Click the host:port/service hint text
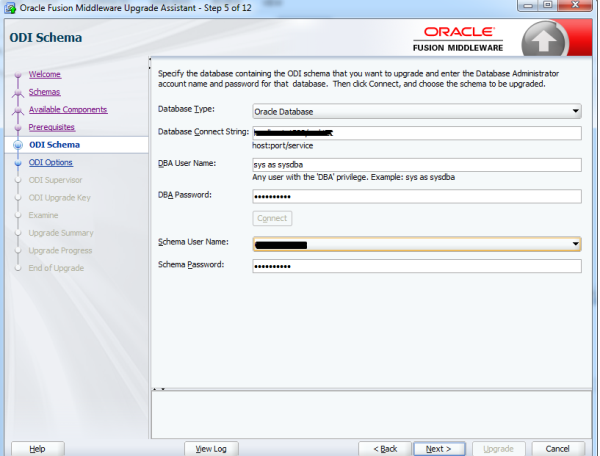Screen dimensions: 600x456 point(282,145)
